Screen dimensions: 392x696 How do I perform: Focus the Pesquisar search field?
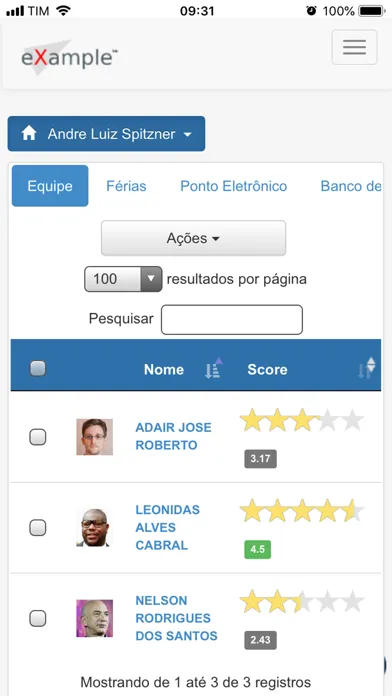click(232, 319)
